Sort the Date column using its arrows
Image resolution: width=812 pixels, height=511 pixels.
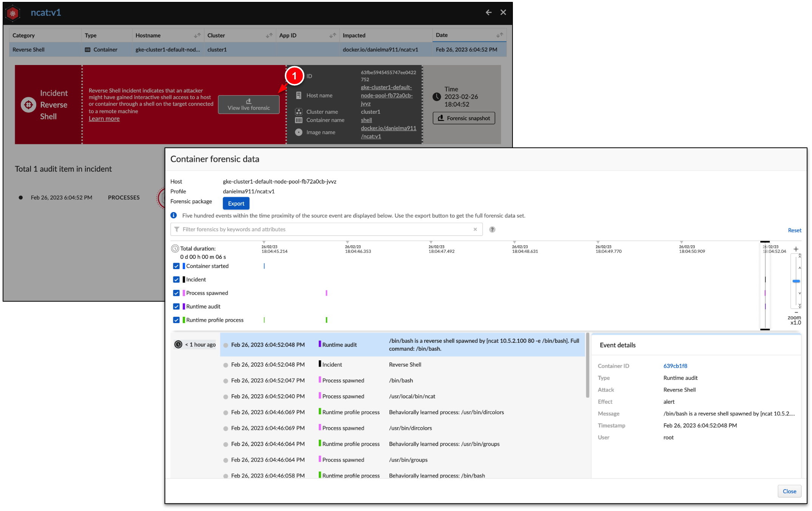[499, 35]
